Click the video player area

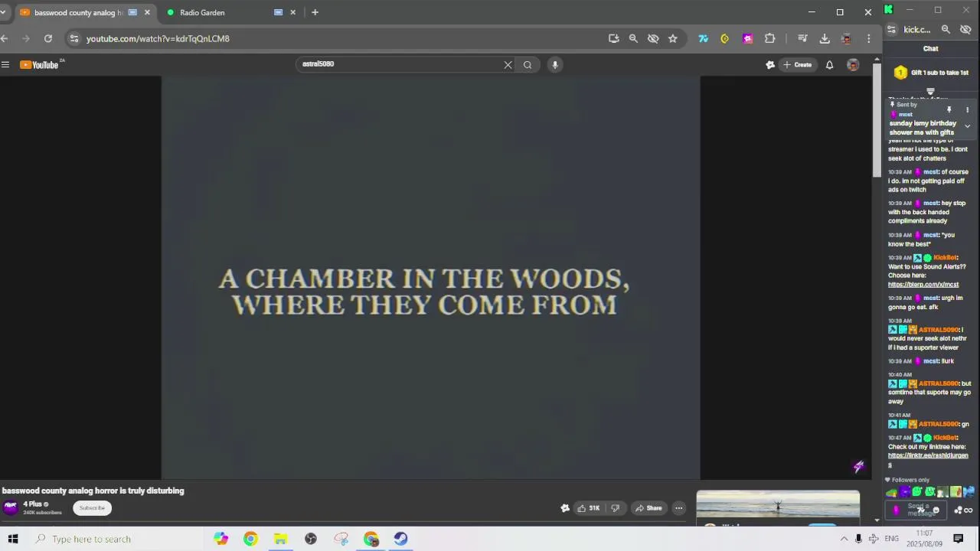tap(430, 278)
